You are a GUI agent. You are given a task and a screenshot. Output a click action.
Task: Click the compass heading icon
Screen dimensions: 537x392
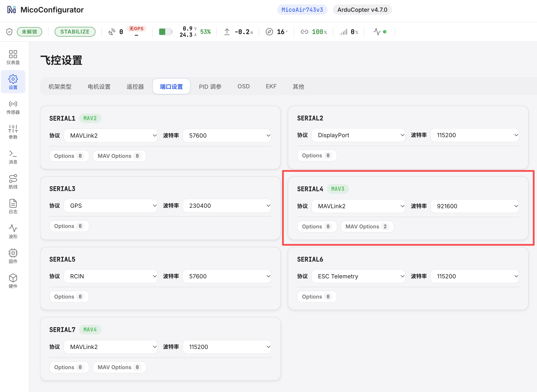coord(269,32)
